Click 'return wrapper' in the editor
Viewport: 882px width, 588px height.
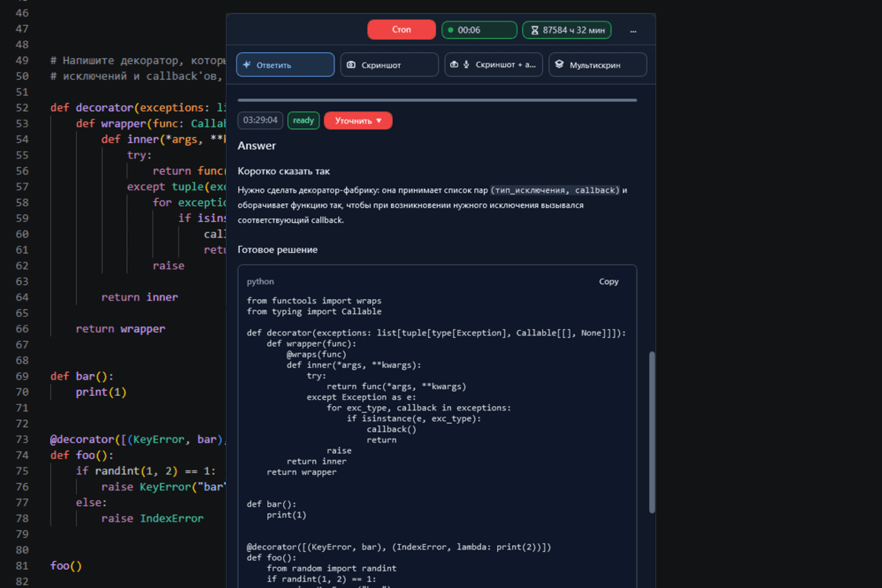tap(121, 329)
